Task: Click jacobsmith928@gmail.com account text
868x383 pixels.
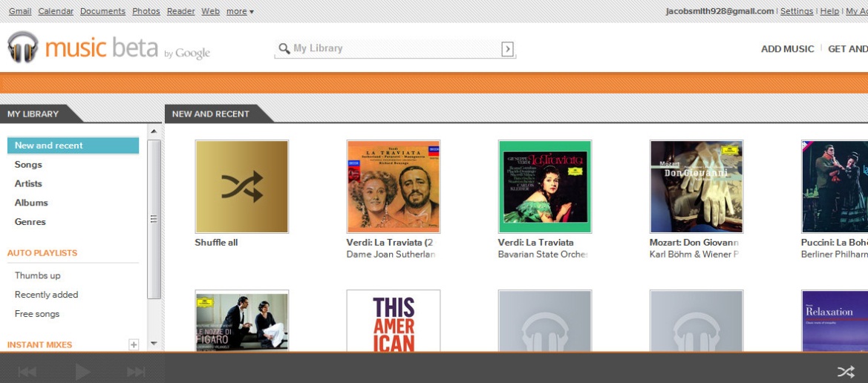Action: coord(719,11)
